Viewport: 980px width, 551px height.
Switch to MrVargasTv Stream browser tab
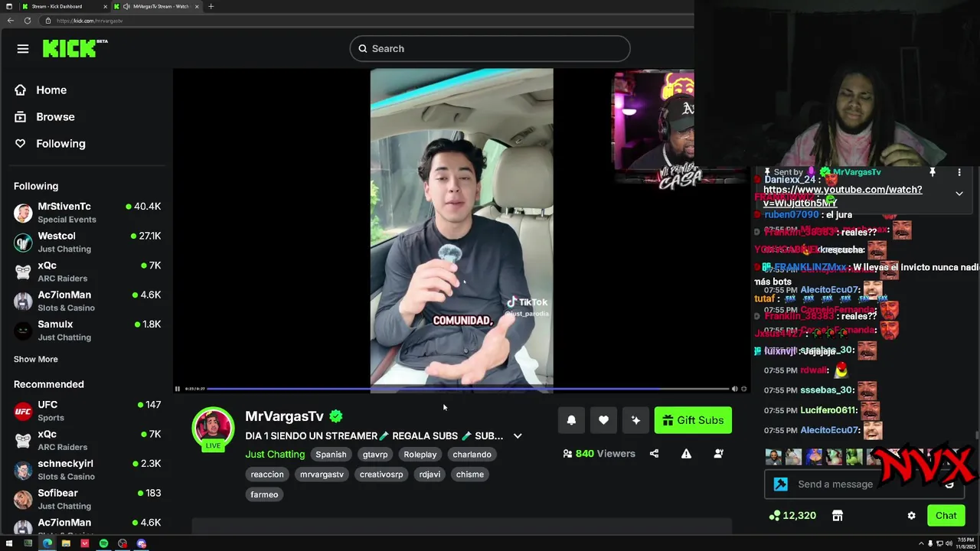[x=155, y=6]
